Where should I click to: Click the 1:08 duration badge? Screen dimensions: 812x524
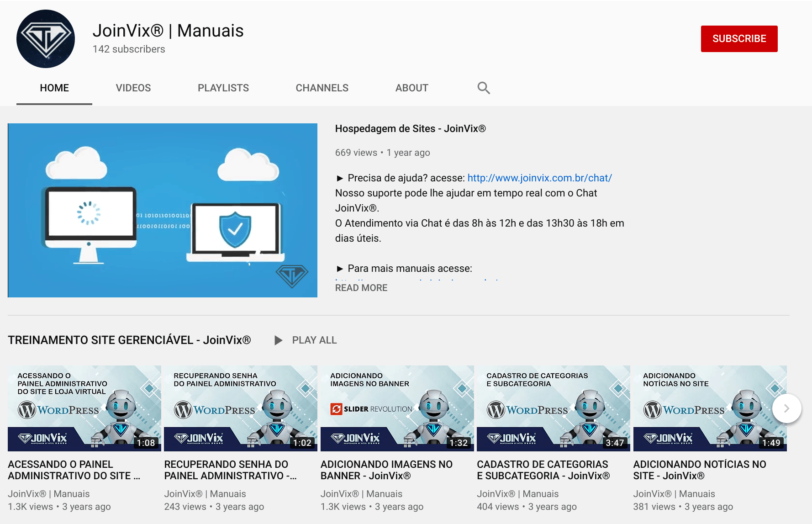tap(146, 443)
